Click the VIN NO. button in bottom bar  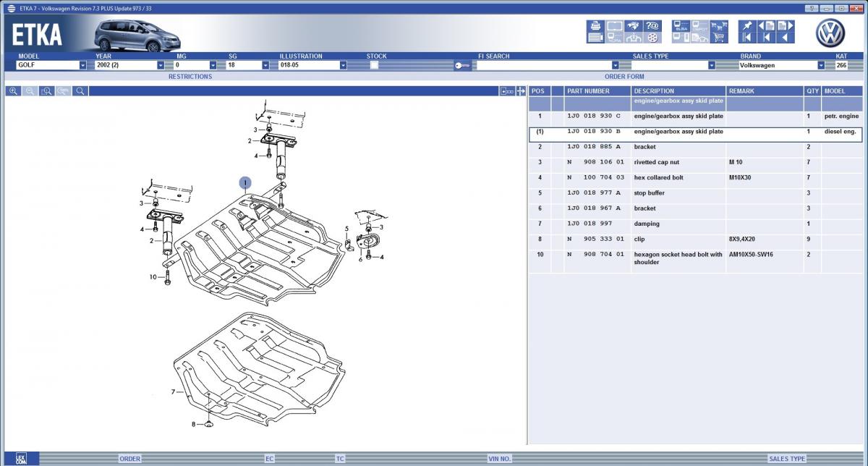(x=499, y=459)
